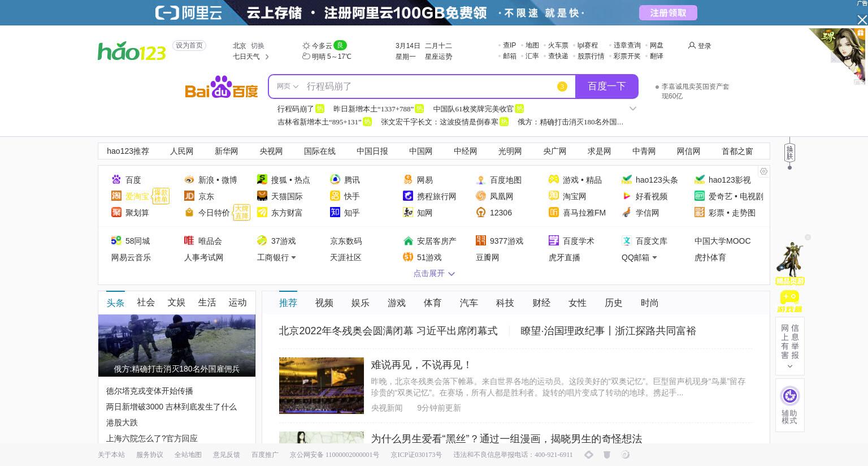This screenshot has height=466, width=868.
Task: Close the top Aliyun banner ad
Action: click(862, 20)
